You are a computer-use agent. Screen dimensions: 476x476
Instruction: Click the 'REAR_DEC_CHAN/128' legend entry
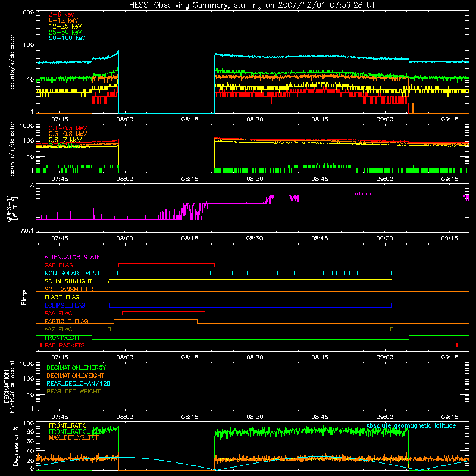click(x=79, y=384)
